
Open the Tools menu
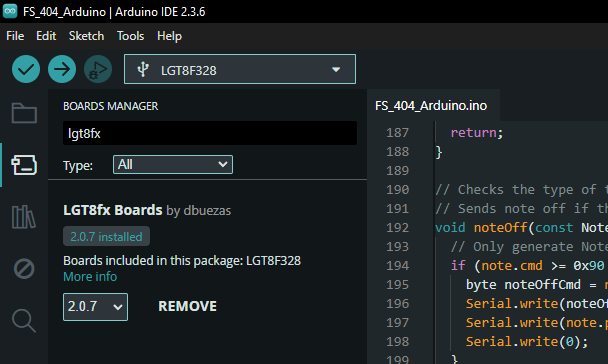(131, 36)
